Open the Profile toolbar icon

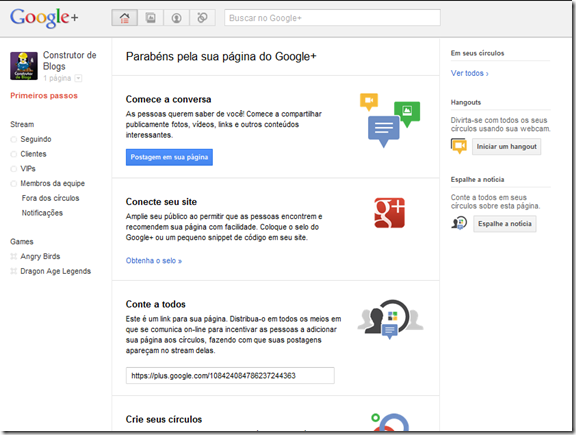tap(177, 18)
